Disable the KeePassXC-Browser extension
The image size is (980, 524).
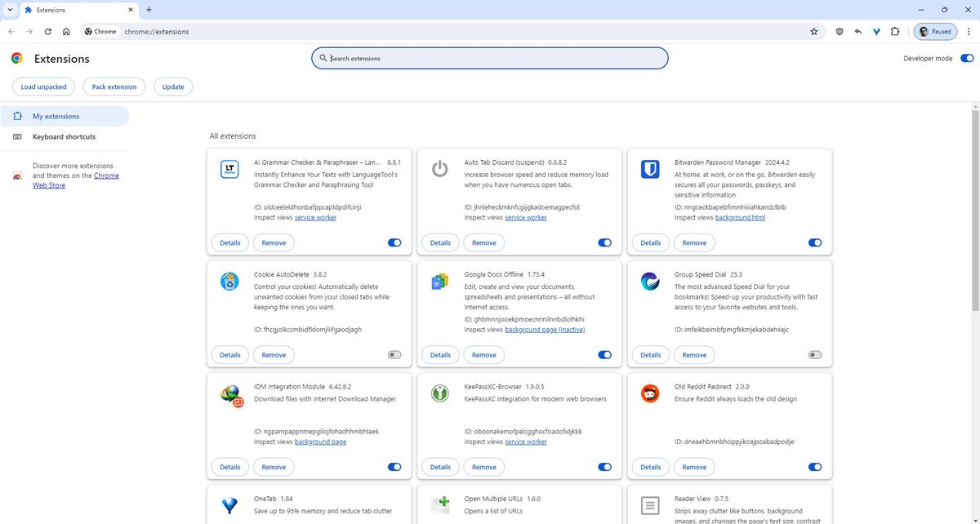tap(604, 466)
